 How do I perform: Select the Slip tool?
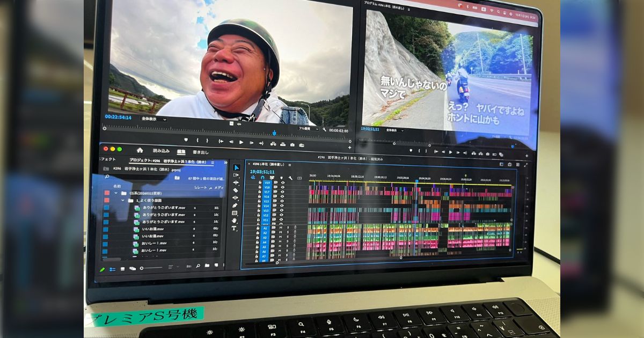(x=235, y=197)
